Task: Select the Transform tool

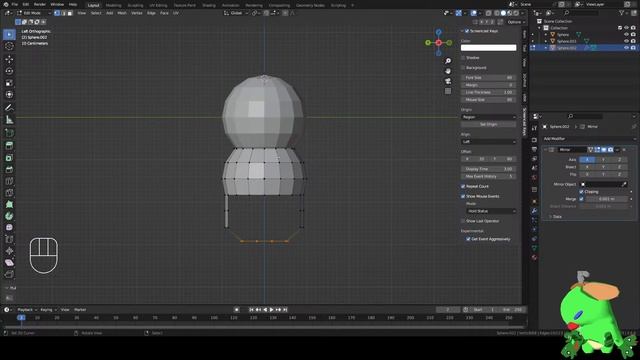Action: 9,95
